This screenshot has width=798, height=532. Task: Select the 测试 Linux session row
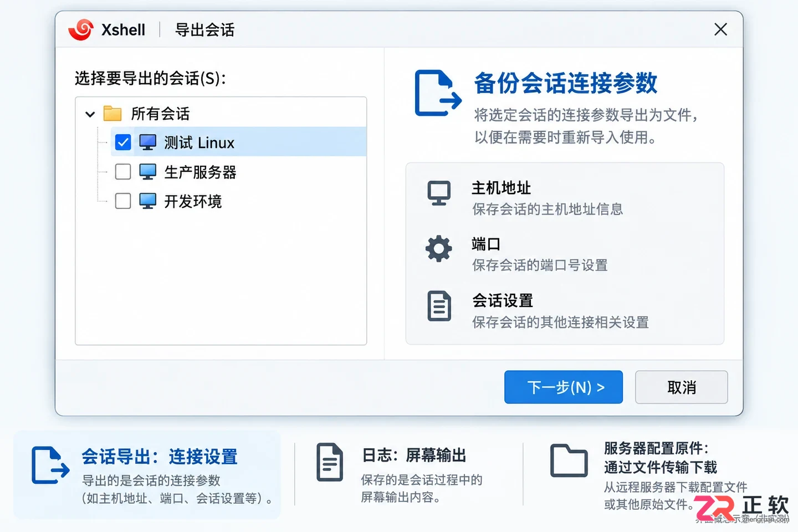[238, 142]
